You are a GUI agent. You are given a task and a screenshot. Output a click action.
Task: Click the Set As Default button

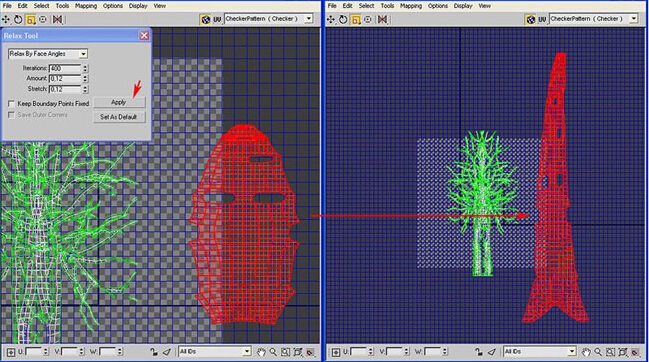tap(119, 117)
